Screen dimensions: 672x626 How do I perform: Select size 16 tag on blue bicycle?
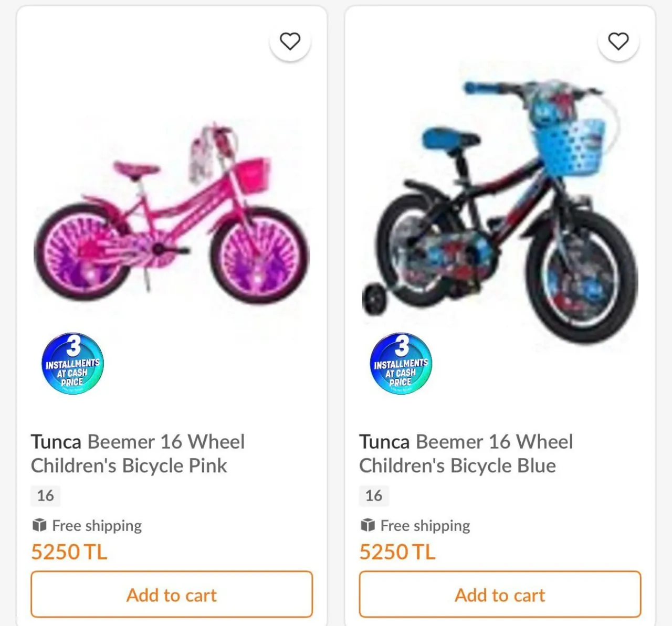tap(373, 495)
